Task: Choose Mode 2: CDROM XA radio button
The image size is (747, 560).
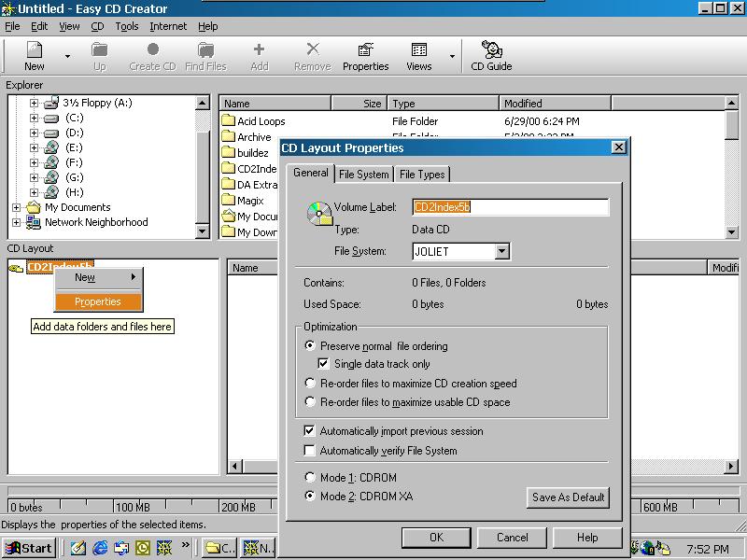Action: pos(310,496)
